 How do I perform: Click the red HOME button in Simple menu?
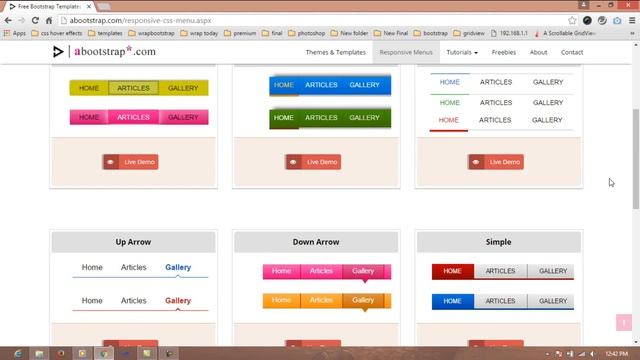coord(453,271)
